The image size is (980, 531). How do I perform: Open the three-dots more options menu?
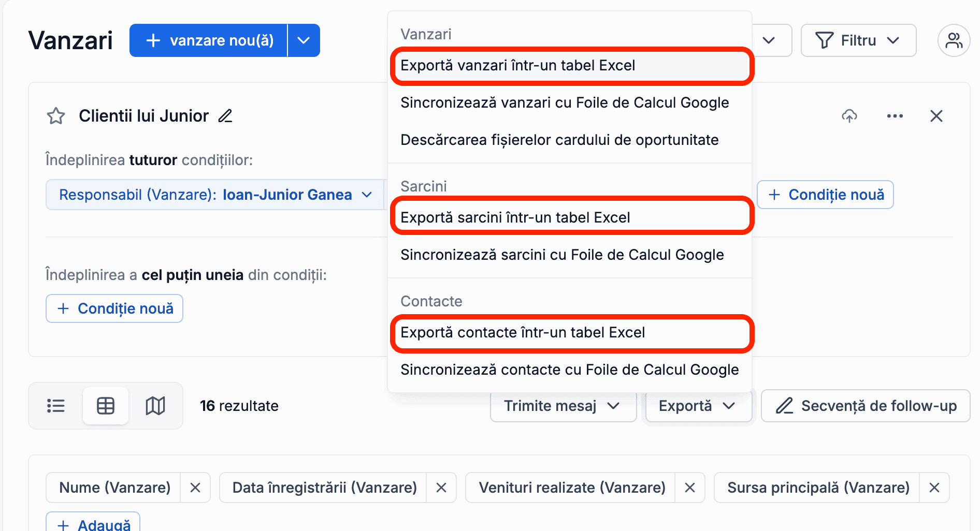click(895, 116)
